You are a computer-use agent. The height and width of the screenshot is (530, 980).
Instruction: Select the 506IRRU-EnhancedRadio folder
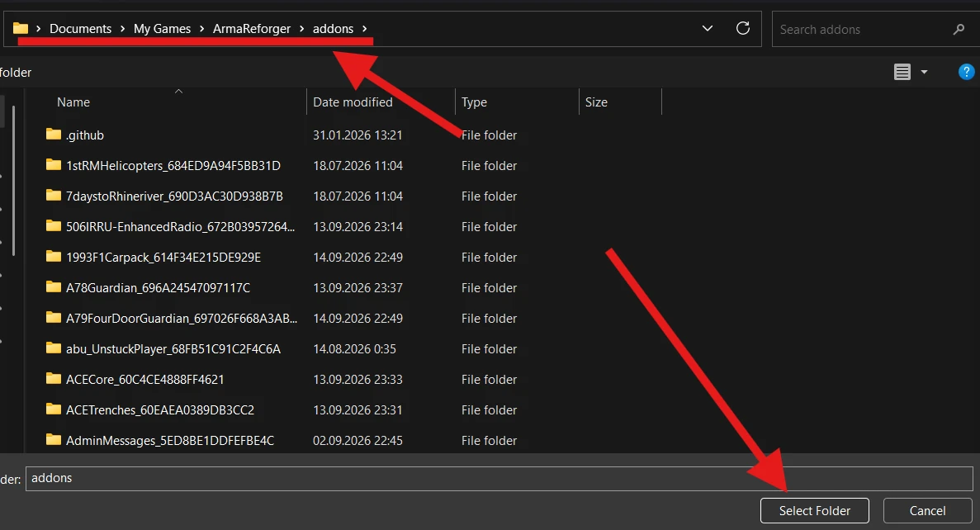pos(181,227)
